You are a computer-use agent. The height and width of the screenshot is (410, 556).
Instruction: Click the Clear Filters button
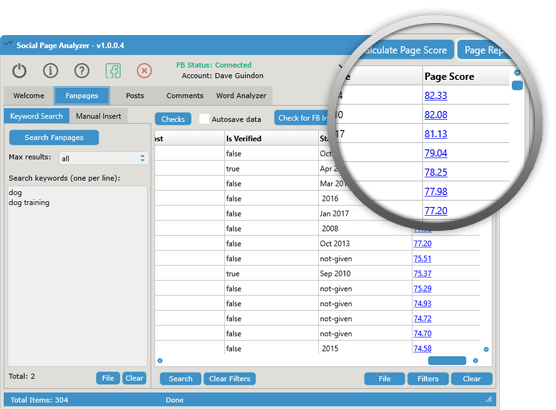coord(229,379)
